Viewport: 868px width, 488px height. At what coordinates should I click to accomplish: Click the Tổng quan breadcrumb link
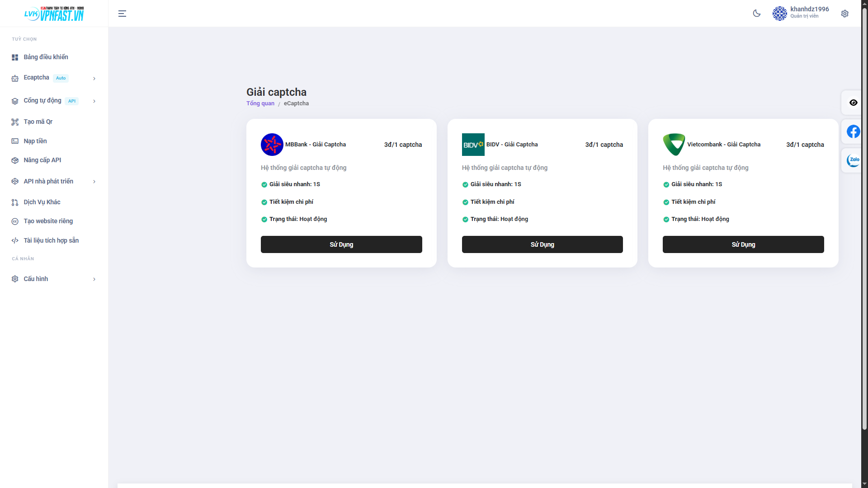click(260, 103)
